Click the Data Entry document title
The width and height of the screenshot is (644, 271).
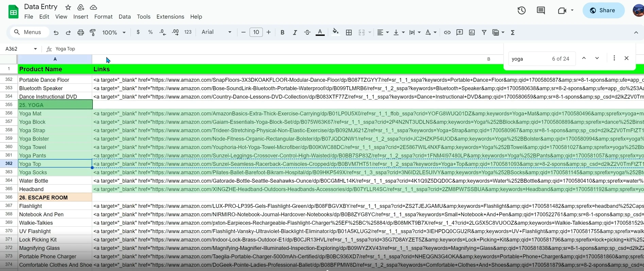point(41,7)
